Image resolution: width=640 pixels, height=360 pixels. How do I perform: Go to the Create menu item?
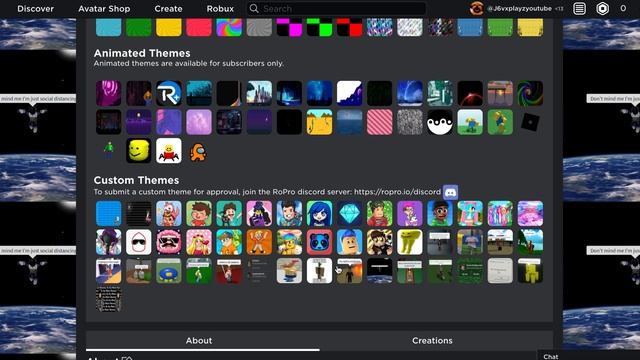pos(168,9)
